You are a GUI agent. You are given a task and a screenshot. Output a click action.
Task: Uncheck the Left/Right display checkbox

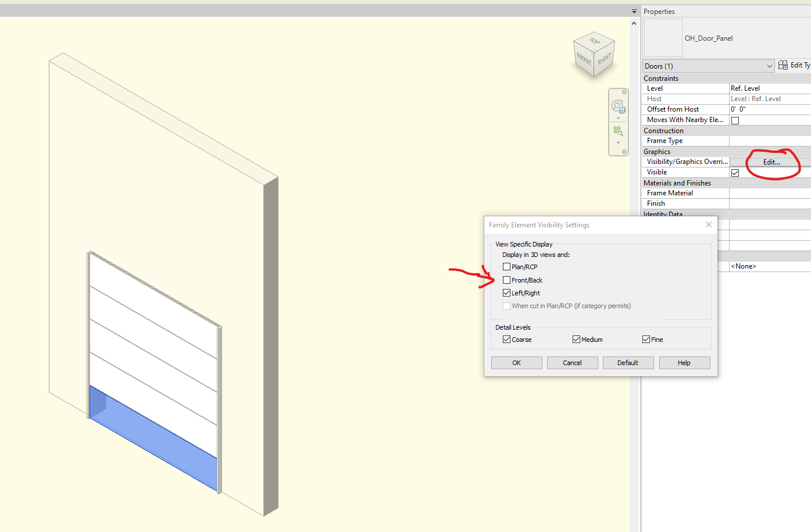[506, 293]
